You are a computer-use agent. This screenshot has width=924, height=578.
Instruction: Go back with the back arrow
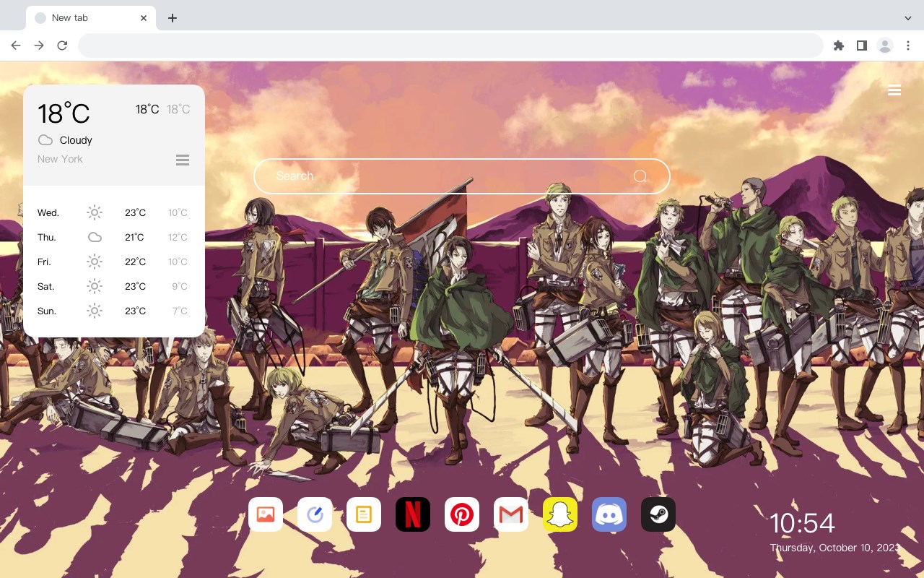[16, 46]
